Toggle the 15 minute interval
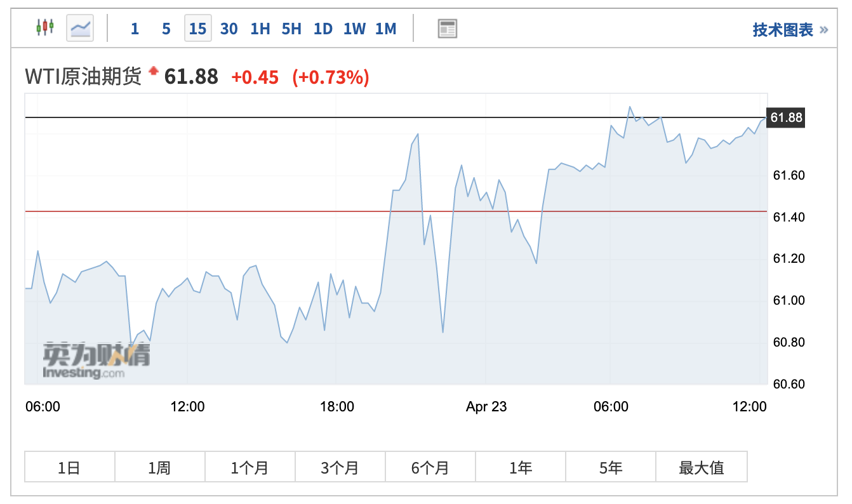 (197, 29)
